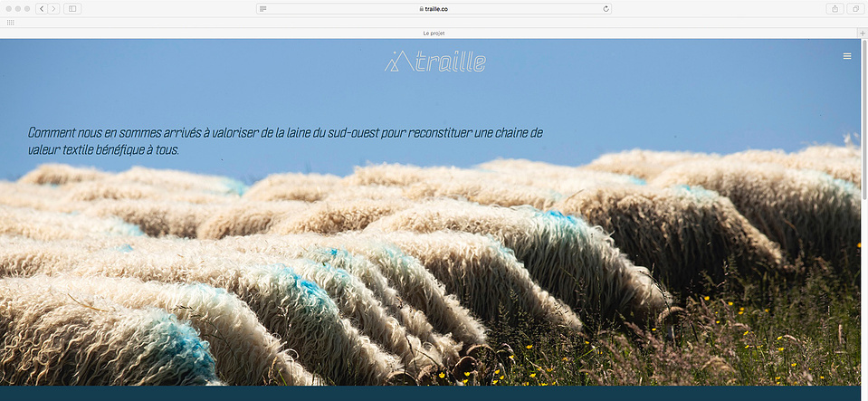This screenshot has height=401, width=868.
Task: Close the Safari window
Action: coord(9,9)
